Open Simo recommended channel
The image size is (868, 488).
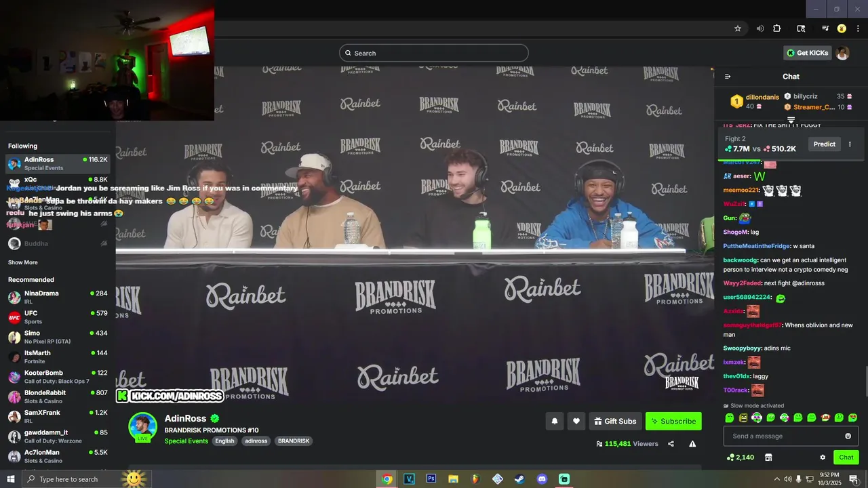[58, 337]
